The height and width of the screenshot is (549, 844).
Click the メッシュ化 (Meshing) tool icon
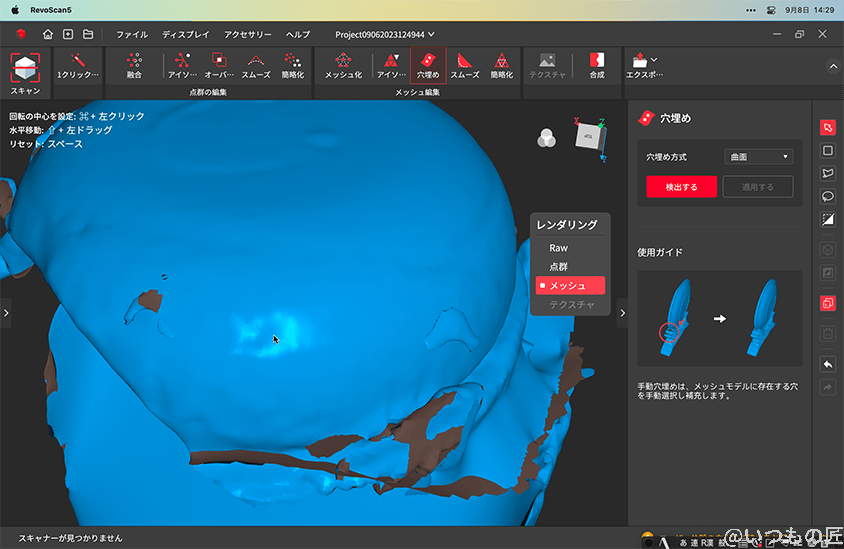(343, 66)
